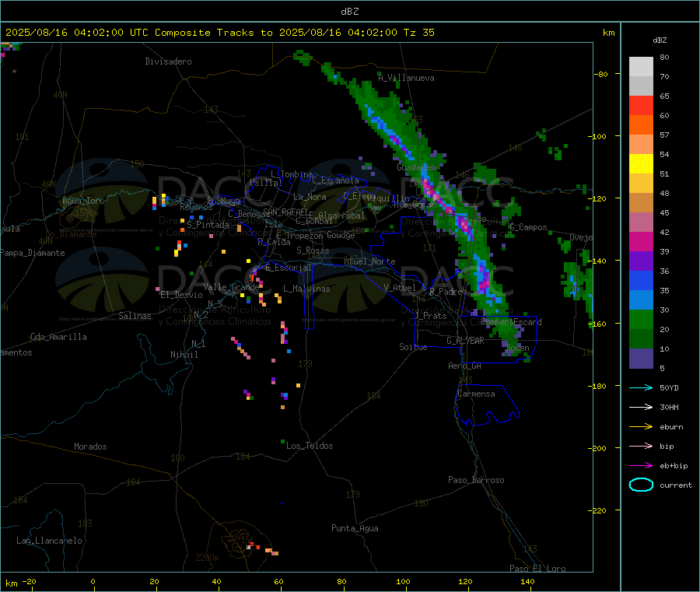Click the 'Bowen' map label

pos(518,347)
